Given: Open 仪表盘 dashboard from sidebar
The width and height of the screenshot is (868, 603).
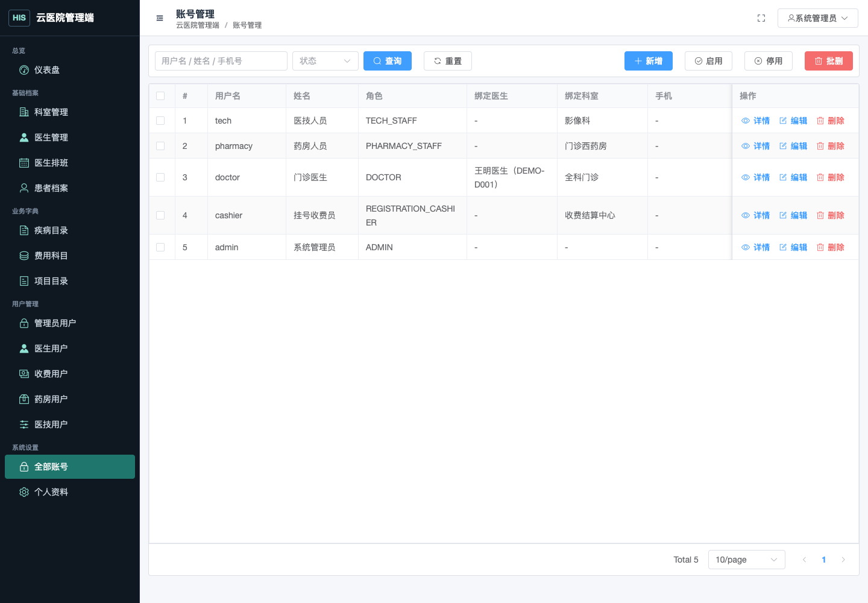Looking at the screenshot, I should coord(70,70).
